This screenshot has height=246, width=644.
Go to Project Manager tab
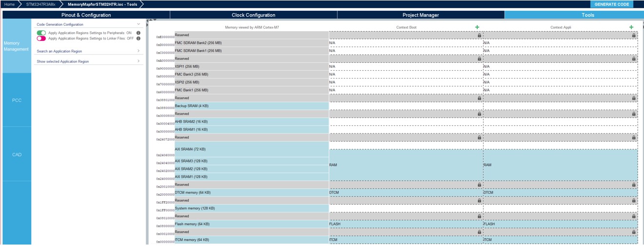click(x=421, y=15)
